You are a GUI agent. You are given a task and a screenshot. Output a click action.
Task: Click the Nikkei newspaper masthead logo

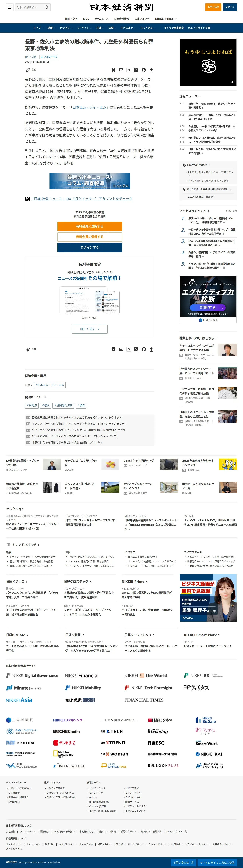click(x=121, y=7)
